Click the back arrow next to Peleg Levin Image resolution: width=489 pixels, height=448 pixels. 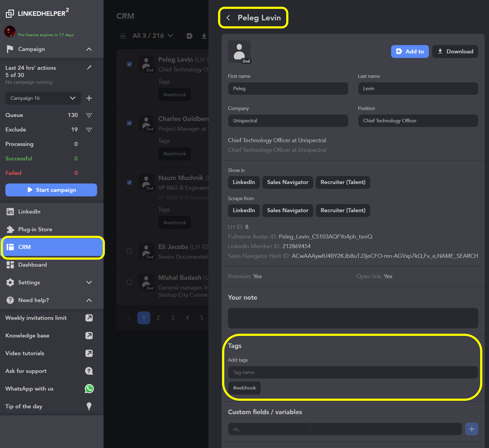click(228, 18)
